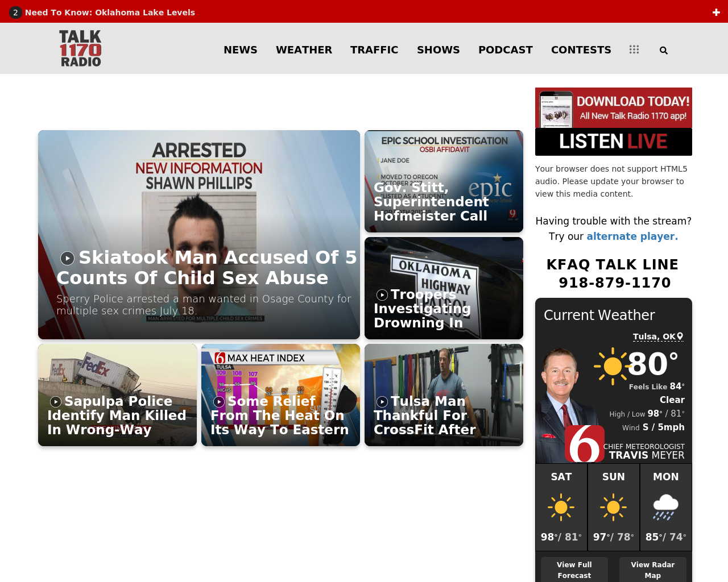The image size is (728, 582).
Task: Click Saturday's sunny forecast icon
Action: tap(561, 507)
